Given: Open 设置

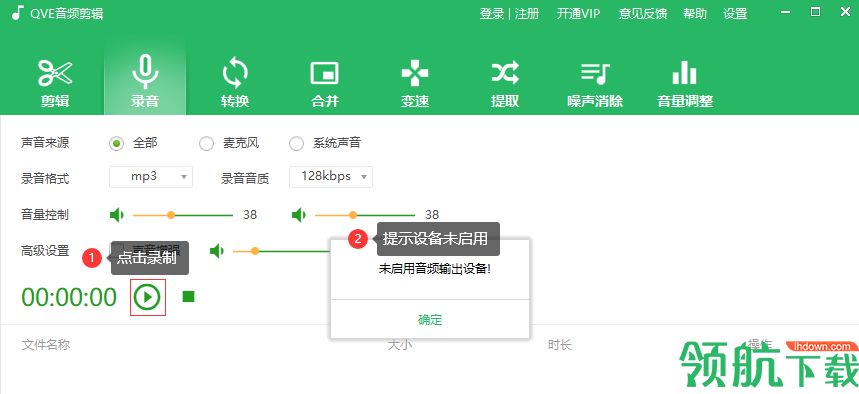Looking at the screenshot, I should (x=735, y=14).
